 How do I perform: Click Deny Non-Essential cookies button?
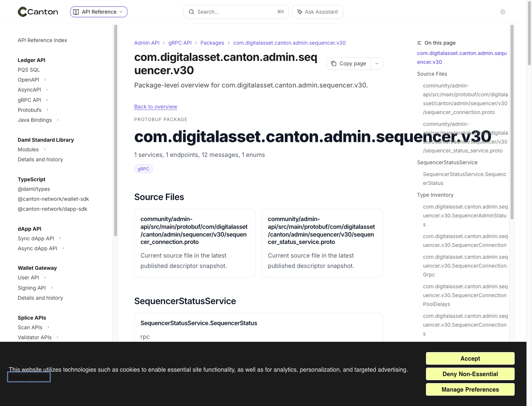pos(470,374)
